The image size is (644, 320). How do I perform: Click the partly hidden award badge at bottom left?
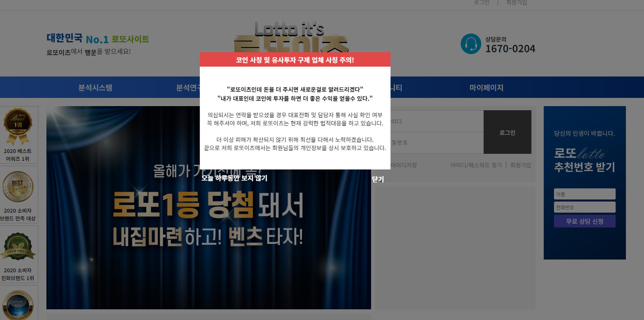tap(18, 303)
